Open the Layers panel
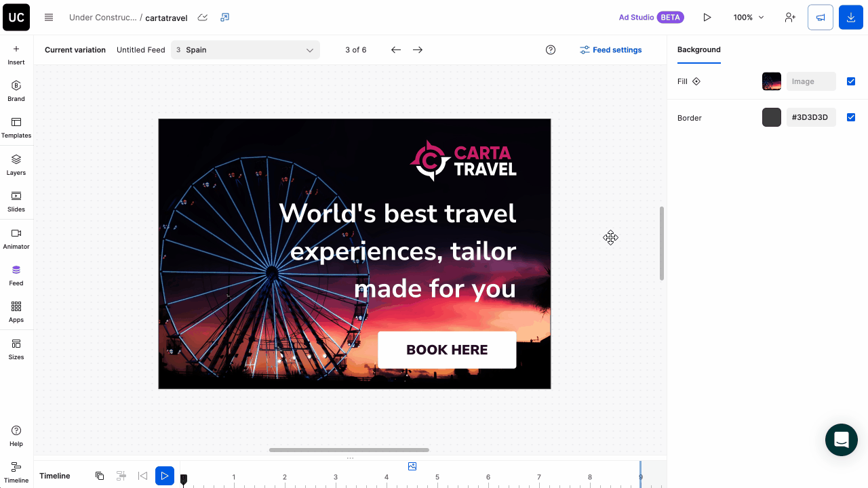This screenshot has height=488, width=868. pyautogui.click(x=16, y=165)
